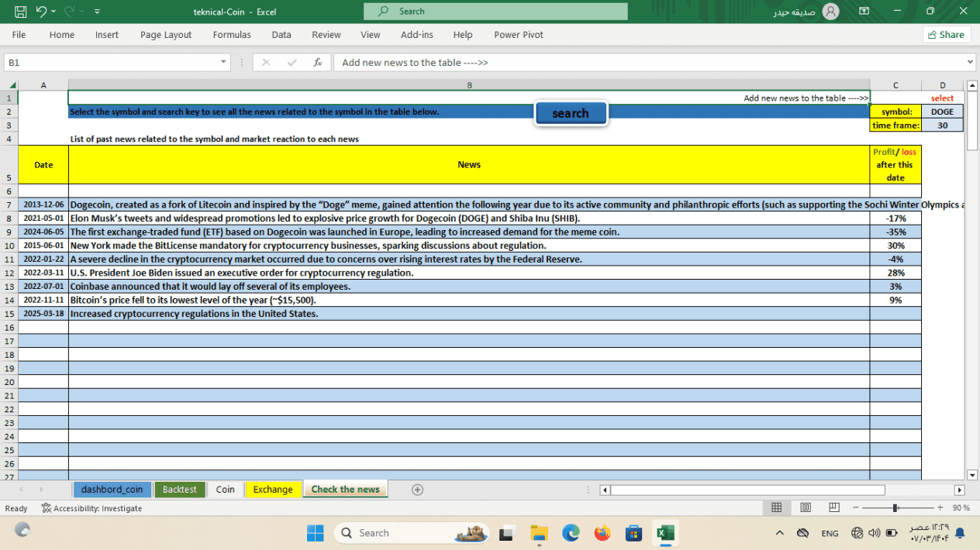The height and width of the screenshot is (550, 980).
Task: Open the Add-ins tab
Action: pyautogui.click(x=417, y=35)
